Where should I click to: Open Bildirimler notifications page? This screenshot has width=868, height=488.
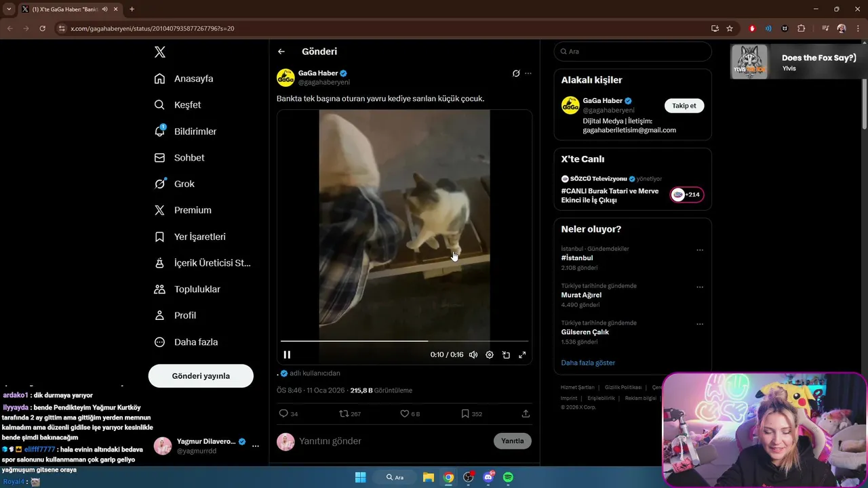pos(185,131)
